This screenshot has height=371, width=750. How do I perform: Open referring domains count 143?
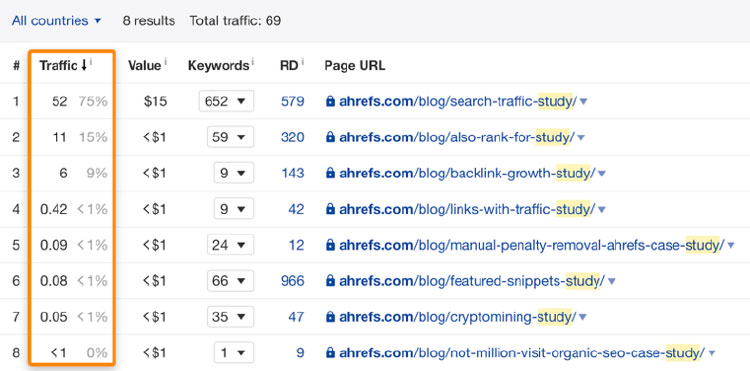pos(293,173)
